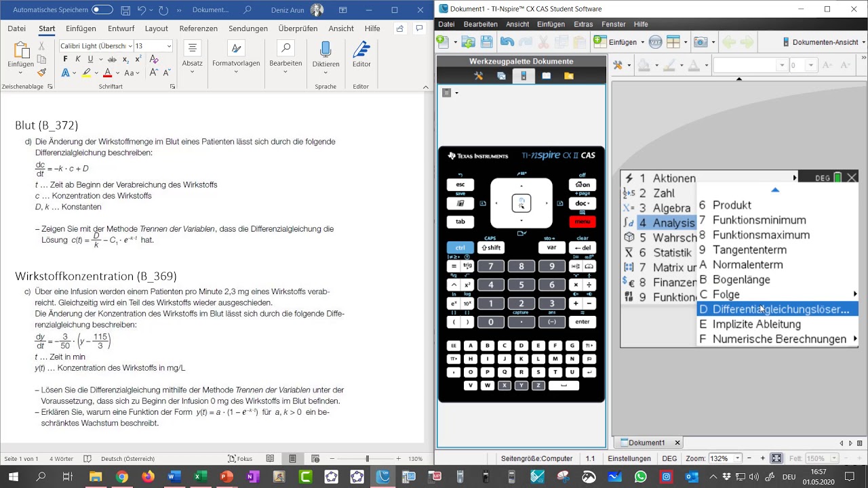Click the calculator enter key
This screenshot has height=488, width=868.
(582, 322)
